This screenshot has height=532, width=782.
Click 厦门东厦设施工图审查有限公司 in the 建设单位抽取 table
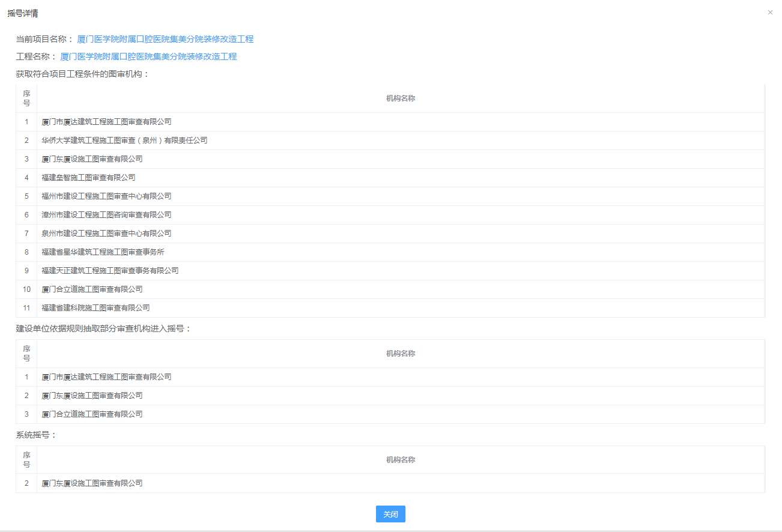92,396
